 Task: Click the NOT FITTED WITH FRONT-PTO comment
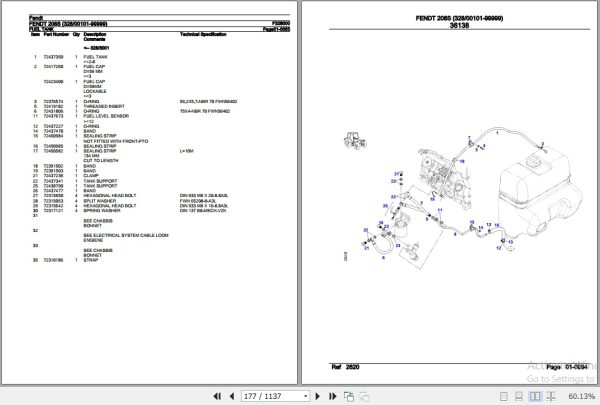coord(116,141)
